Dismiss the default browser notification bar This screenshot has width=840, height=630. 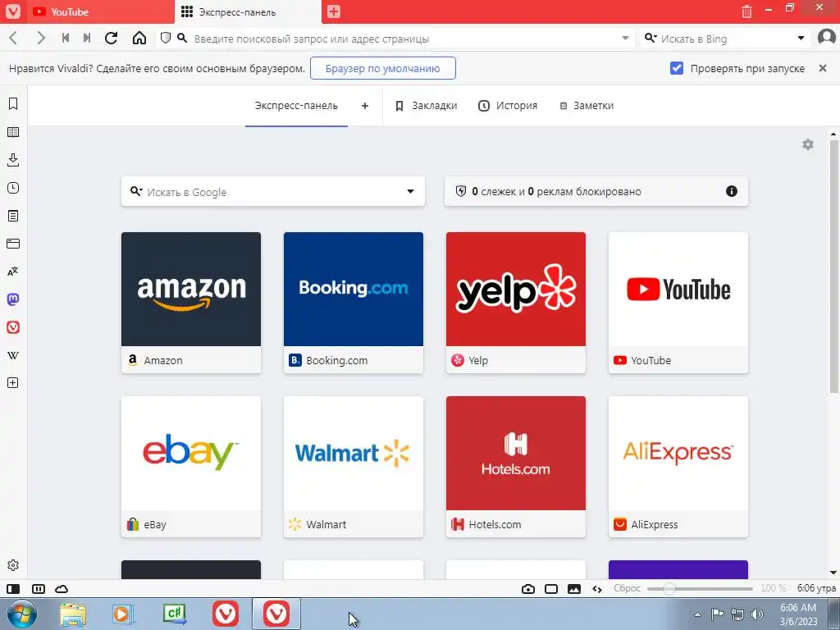coord(823,68)
